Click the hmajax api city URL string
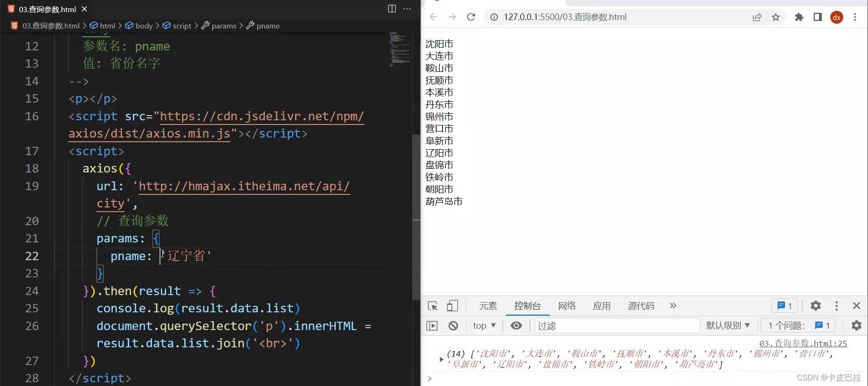868x386 pixels. (223, 194)
